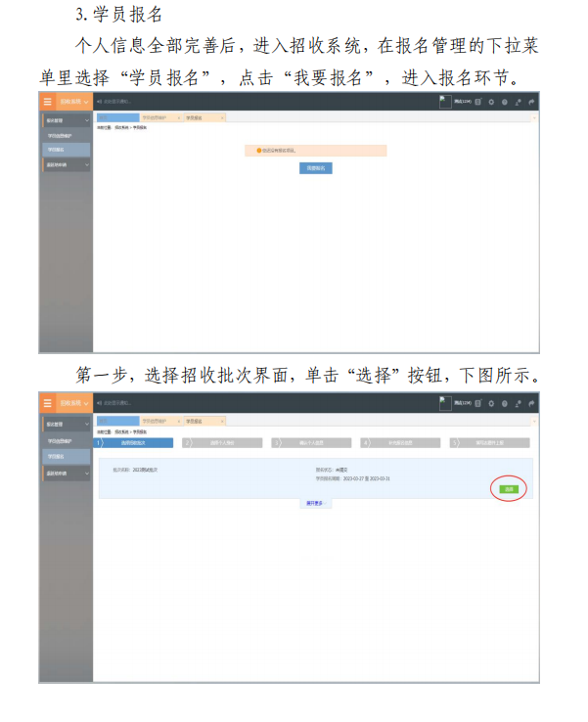Click the help circle icon in lower screenshot
The image size is (588, 722).
[x=505, y=404]
